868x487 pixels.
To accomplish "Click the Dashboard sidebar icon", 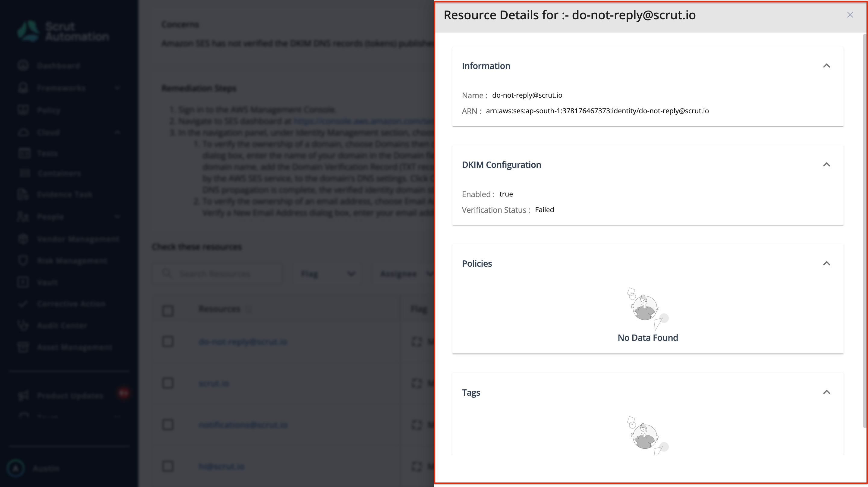I will (23, 65).
